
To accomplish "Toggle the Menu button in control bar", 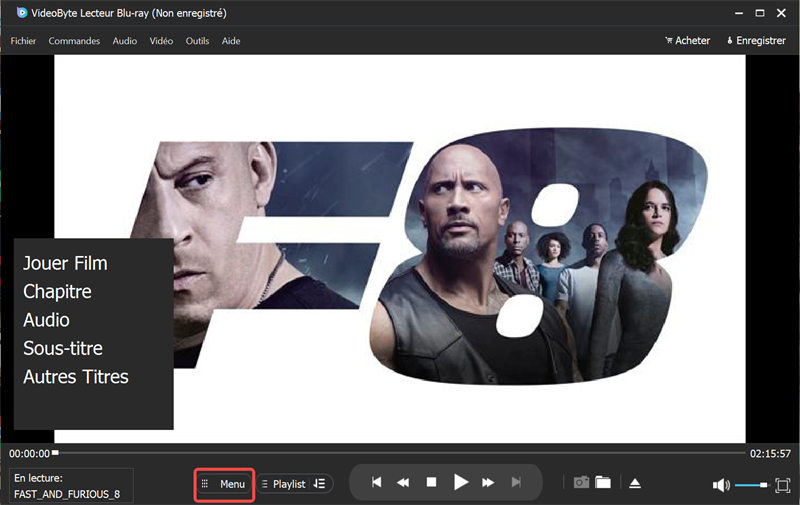I will pos(224,484).
